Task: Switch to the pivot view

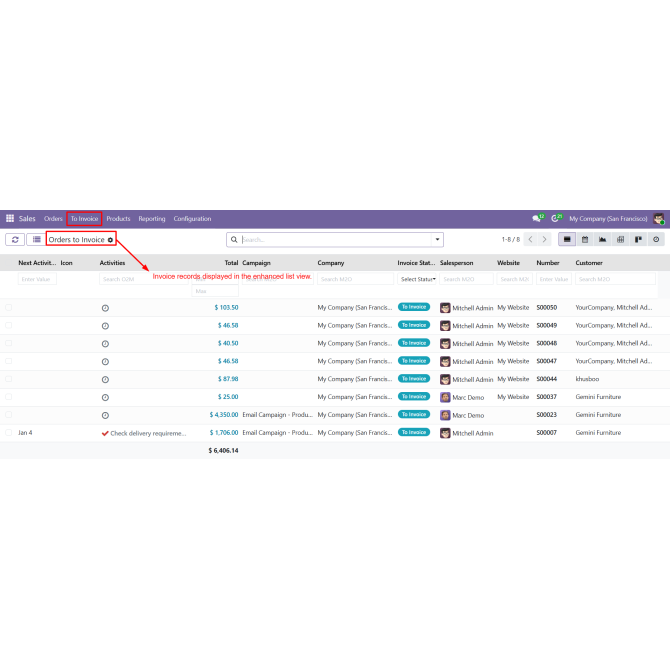Action: pos(620,239)
